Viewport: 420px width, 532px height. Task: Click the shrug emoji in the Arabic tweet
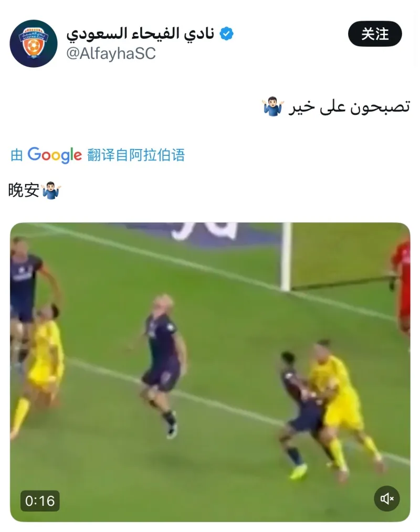point(274,107)
